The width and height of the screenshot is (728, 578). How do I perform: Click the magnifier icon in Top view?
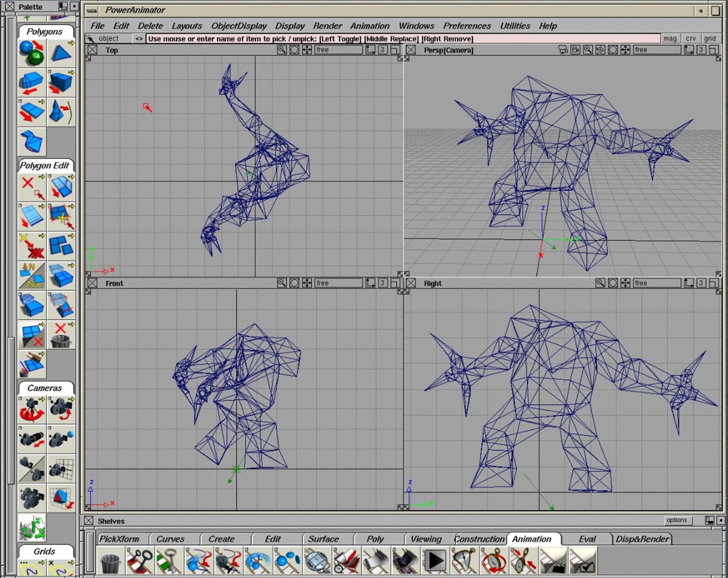[281, 50]
